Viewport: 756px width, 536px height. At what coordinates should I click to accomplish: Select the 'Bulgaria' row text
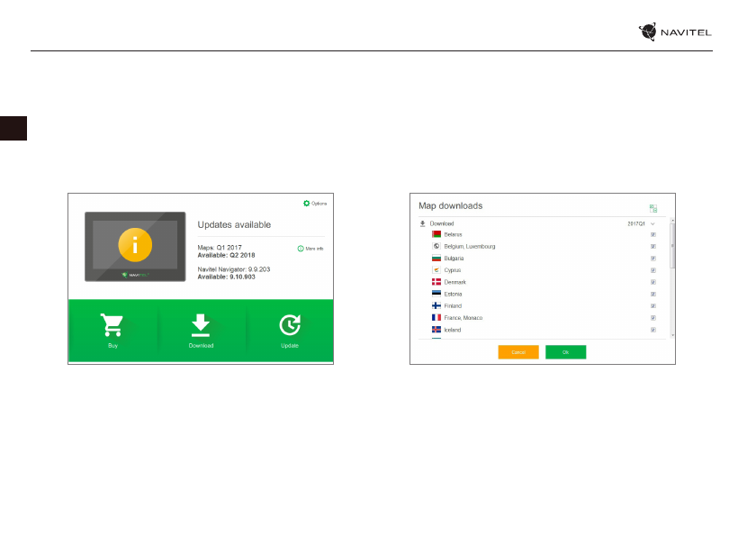[x=454, y=259]
